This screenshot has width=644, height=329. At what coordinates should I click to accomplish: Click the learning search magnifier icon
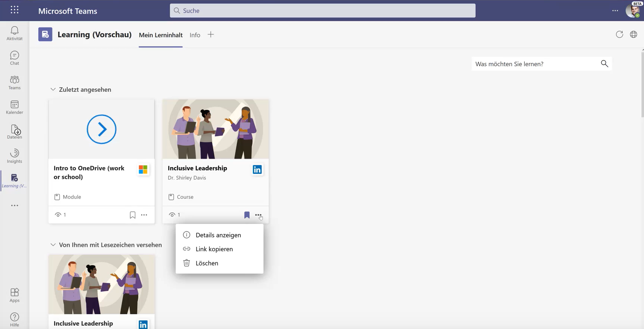604,64
